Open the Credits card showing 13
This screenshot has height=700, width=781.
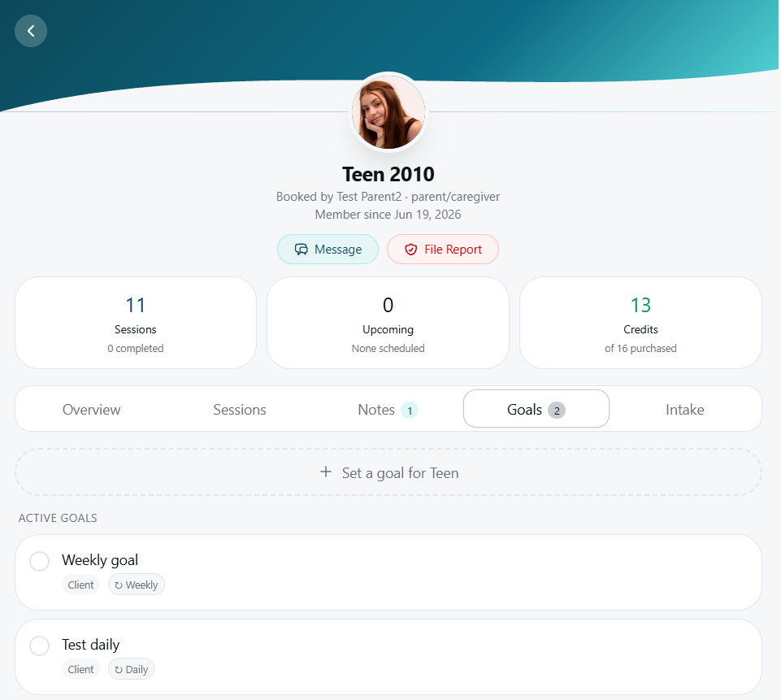640,323
